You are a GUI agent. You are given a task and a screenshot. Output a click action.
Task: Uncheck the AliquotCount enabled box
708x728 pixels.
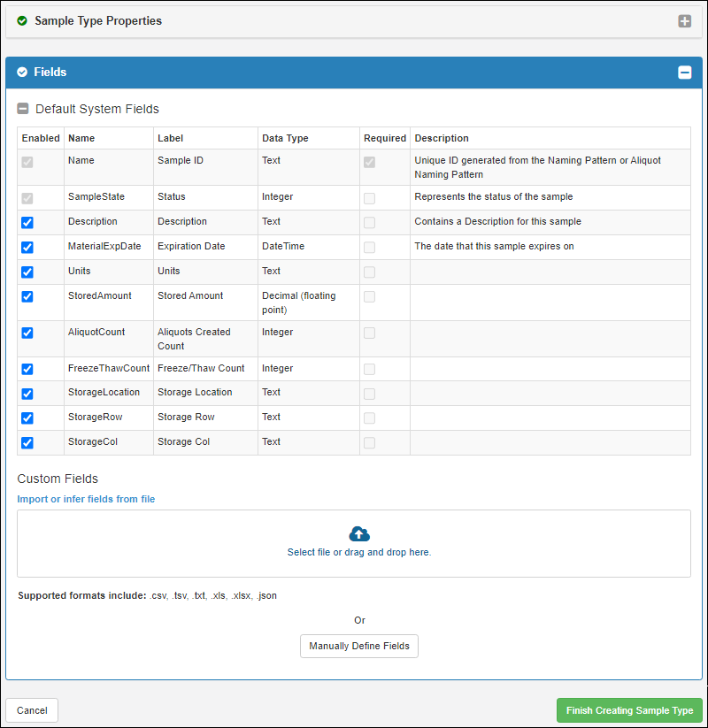(27, 333)
